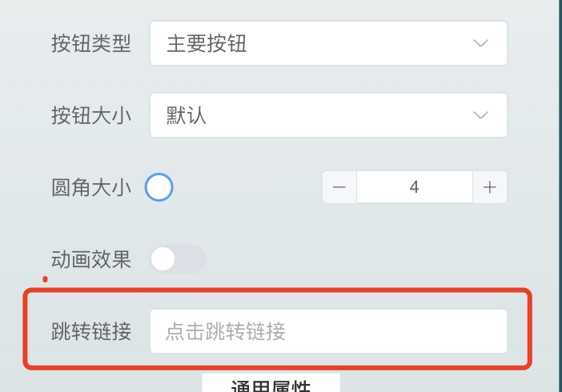This screenshot has width=562, height=392.
Task: Click the 跳转链接 label
Action: pos(90,331)
